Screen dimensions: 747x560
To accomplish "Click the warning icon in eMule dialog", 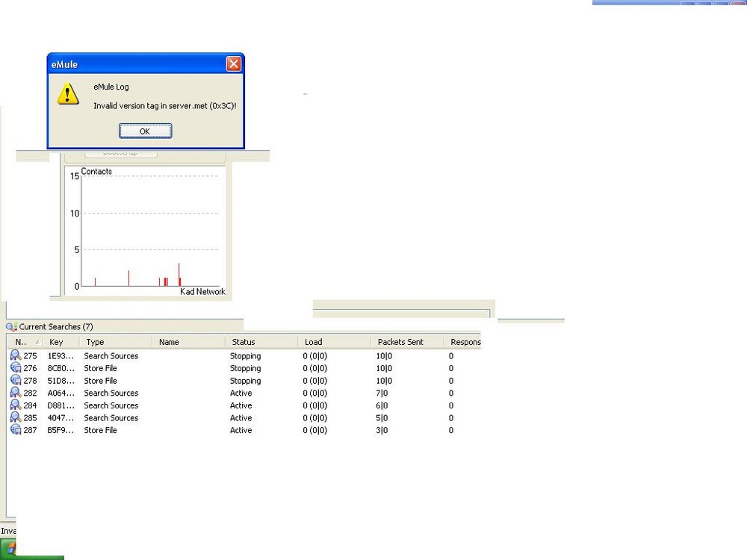I will pos(68,94).
